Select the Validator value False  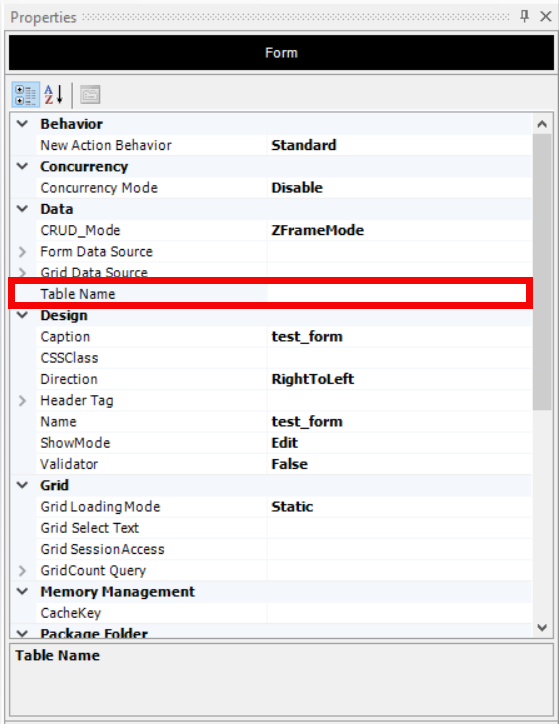coord(289,464)
